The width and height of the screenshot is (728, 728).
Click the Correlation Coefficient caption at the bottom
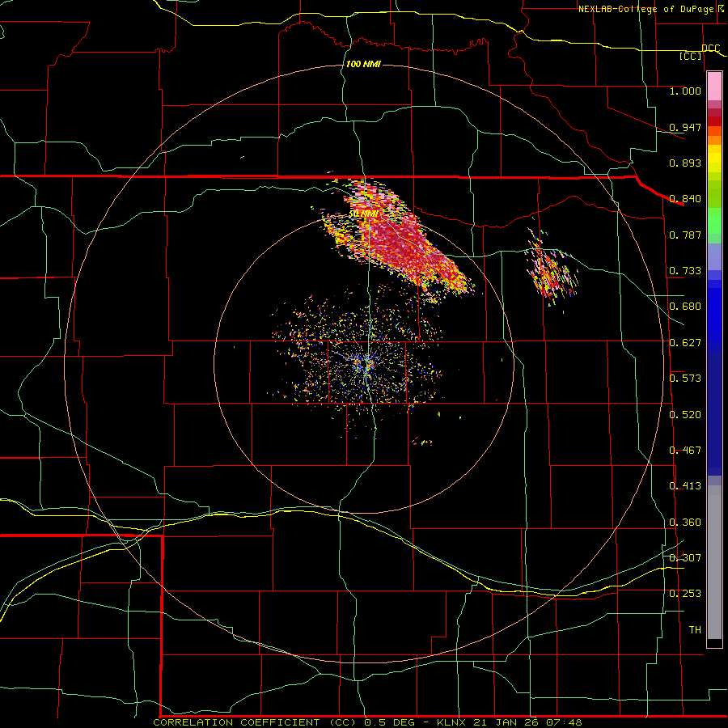pyautogui.click(x=367, y=722)
